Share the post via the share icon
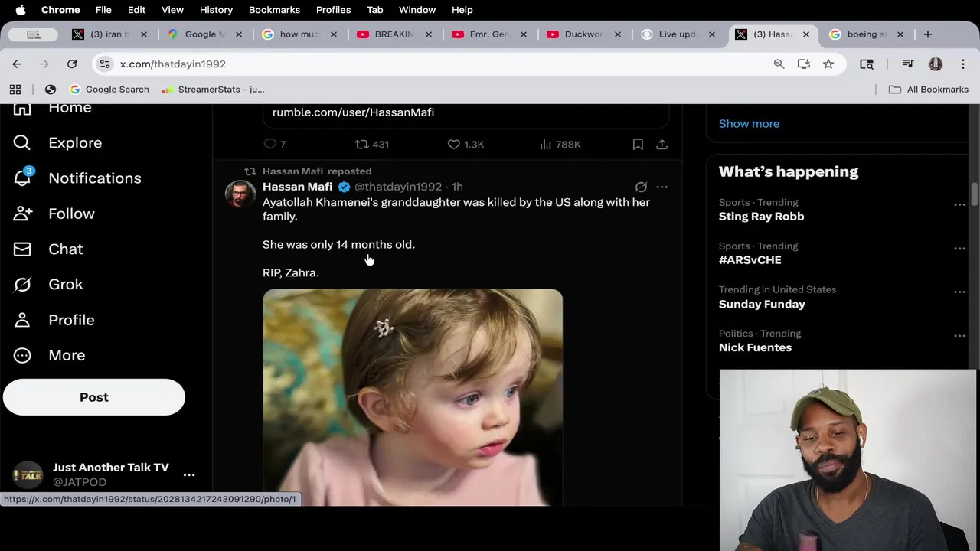 tap(662, 144)
